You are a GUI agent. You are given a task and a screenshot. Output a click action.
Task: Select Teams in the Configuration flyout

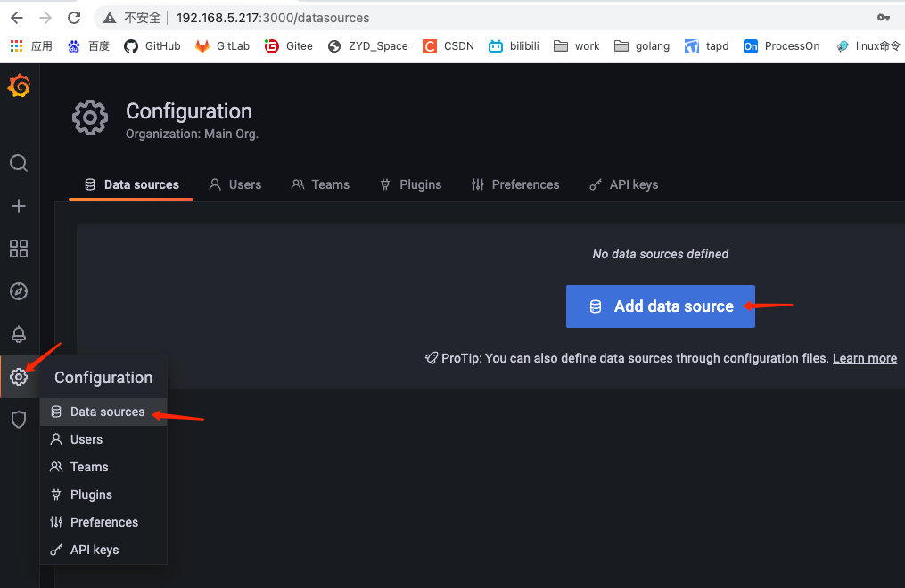click(103, 467)
